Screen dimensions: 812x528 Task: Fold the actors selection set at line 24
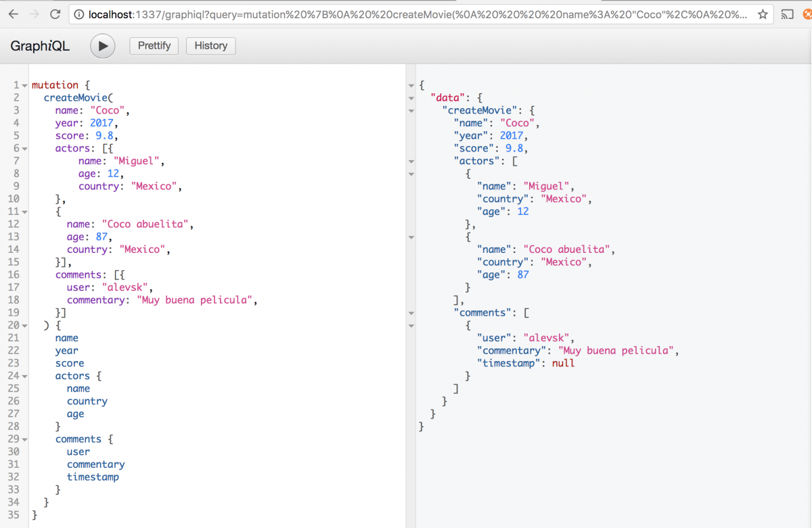pyautogui.click(x=25, y=376)
